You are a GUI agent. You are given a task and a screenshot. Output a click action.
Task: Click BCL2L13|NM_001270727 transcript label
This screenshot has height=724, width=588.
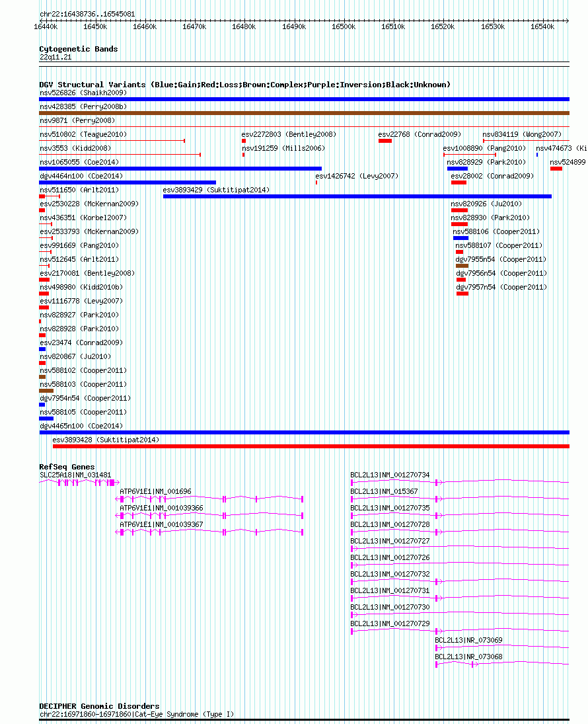coord(390,541)
